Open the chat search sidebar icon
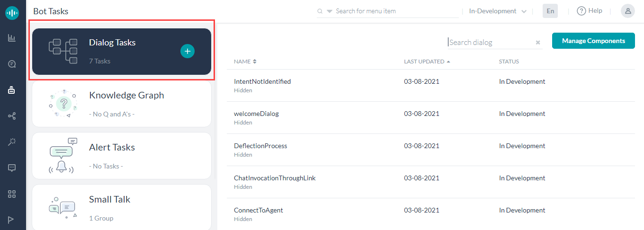 pyautogui.click(x=12, y=64)
